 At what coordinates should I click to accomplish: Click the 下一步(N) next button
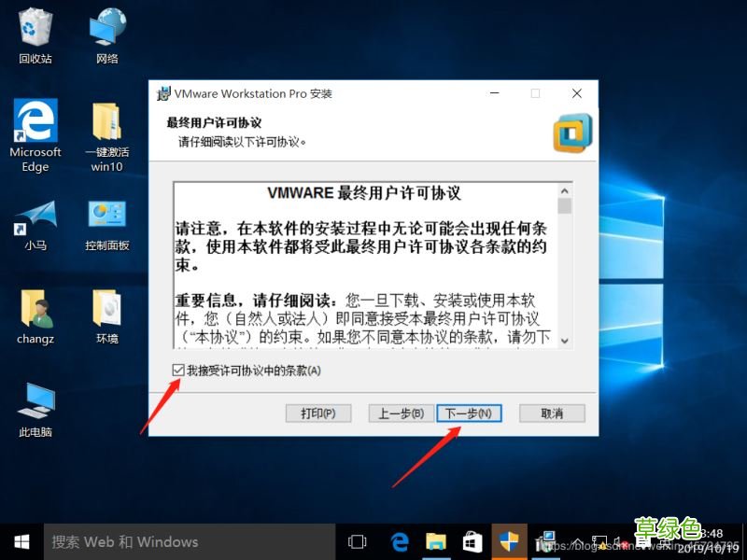[x=469, y=413]
